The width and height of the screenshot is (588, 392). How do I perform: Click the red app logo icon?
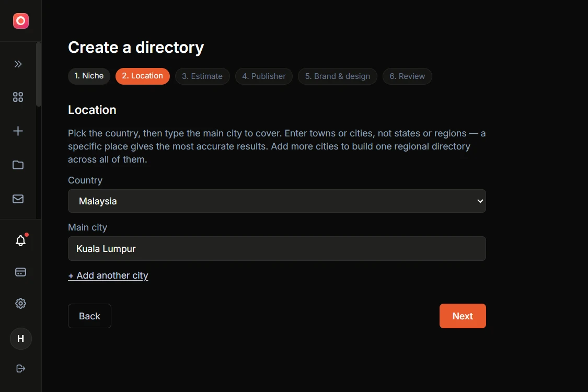pyautogui.click(x=20, y=20)
